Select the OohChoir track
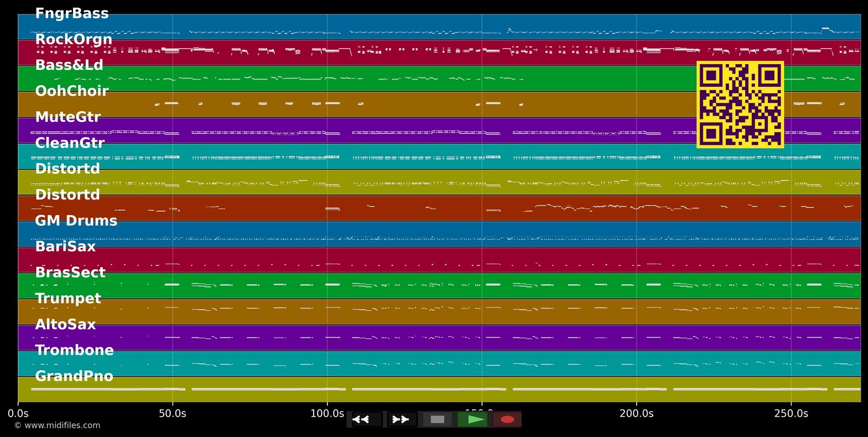This screenshot has height=437, width=868. click(72, 91)
